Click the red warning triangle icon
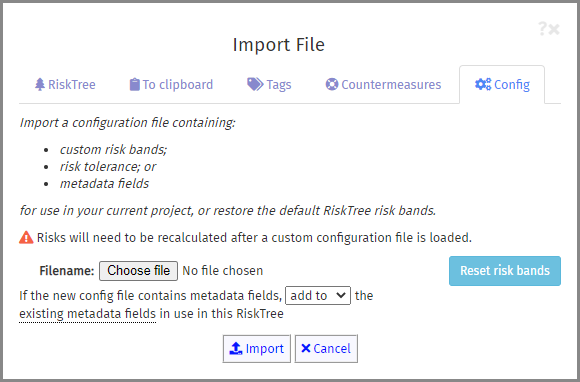 pyautogui.click(x=26, y=237)
